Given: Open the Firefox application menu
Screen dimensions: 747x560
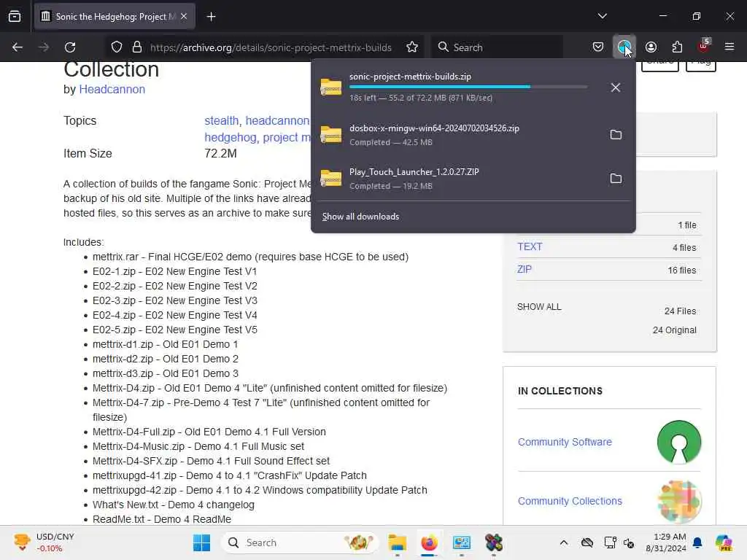Looking at the screenshot, I should (729, 47).
